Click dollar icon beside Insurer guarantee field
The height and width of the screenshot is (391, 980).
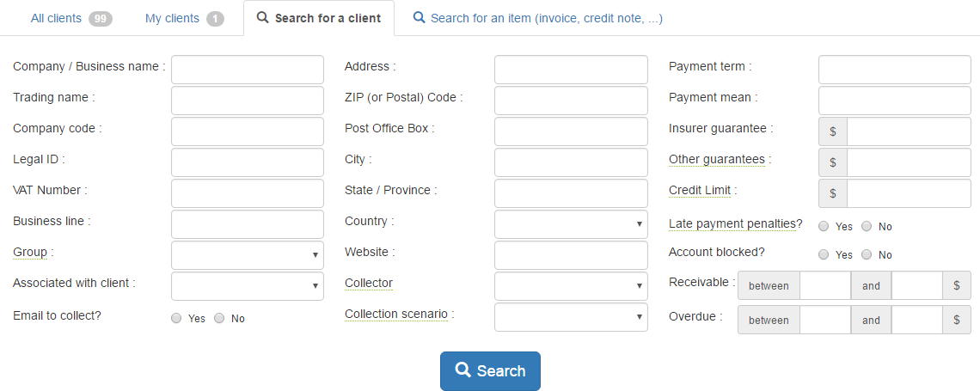(833, 131)
